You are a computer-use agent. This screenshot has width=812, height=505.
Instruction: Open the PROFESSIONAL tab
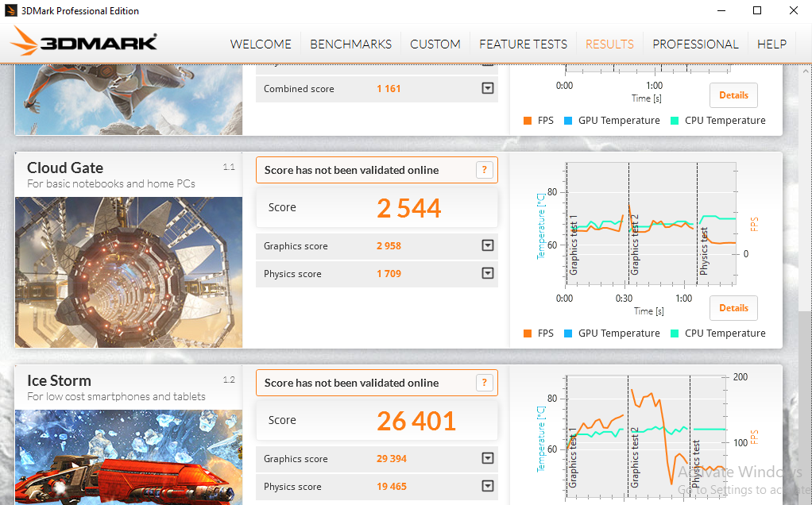(x=695, y=44)
